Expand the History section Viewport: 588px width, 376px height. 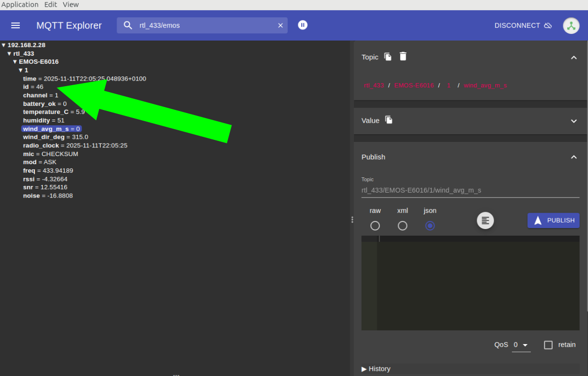(376, 369)
